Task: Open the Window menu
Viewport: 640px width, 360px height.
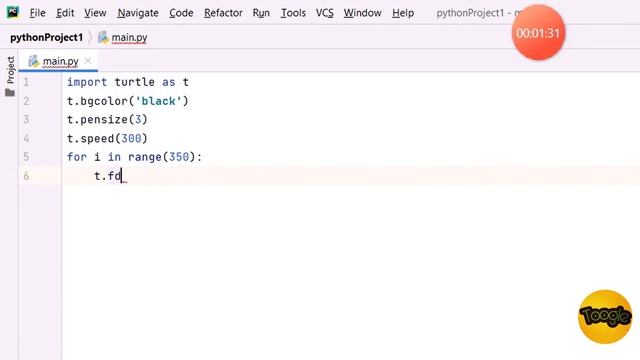Action: point(362,13)
